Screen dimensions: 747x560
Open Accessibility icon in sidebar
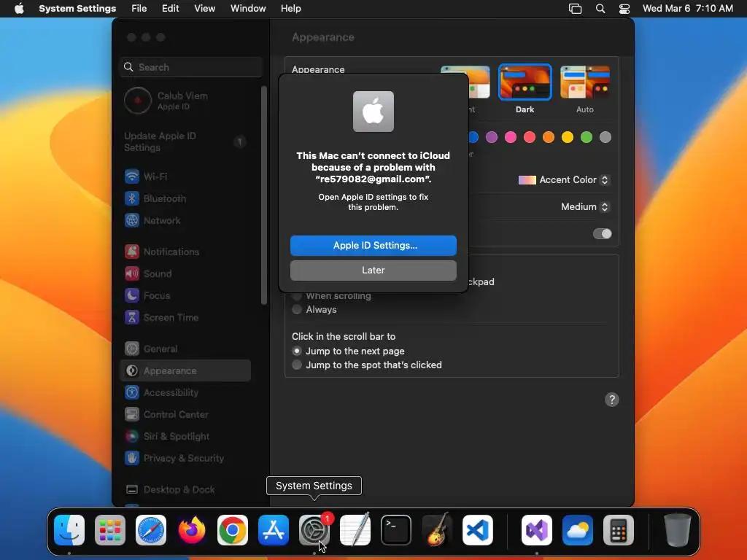[x=132, y=392]
